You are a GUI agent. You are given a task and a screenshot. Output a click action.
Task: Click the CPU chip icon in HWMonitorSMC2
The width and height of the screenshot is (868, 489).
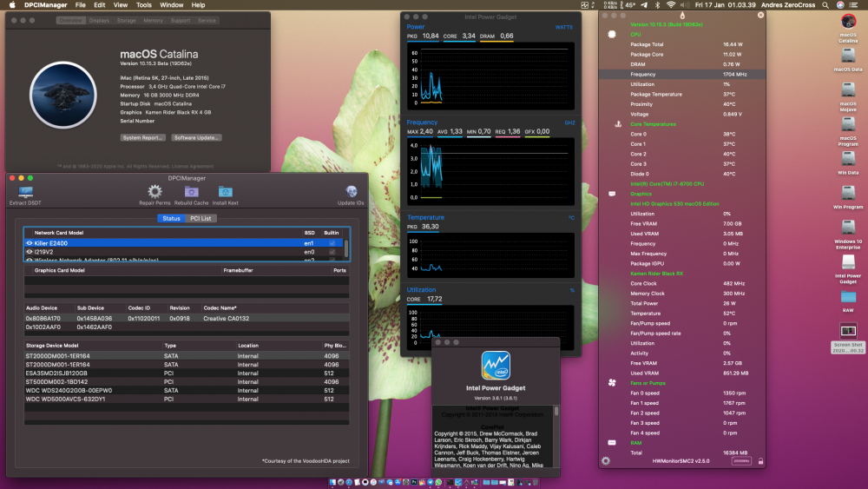[612, 35]
